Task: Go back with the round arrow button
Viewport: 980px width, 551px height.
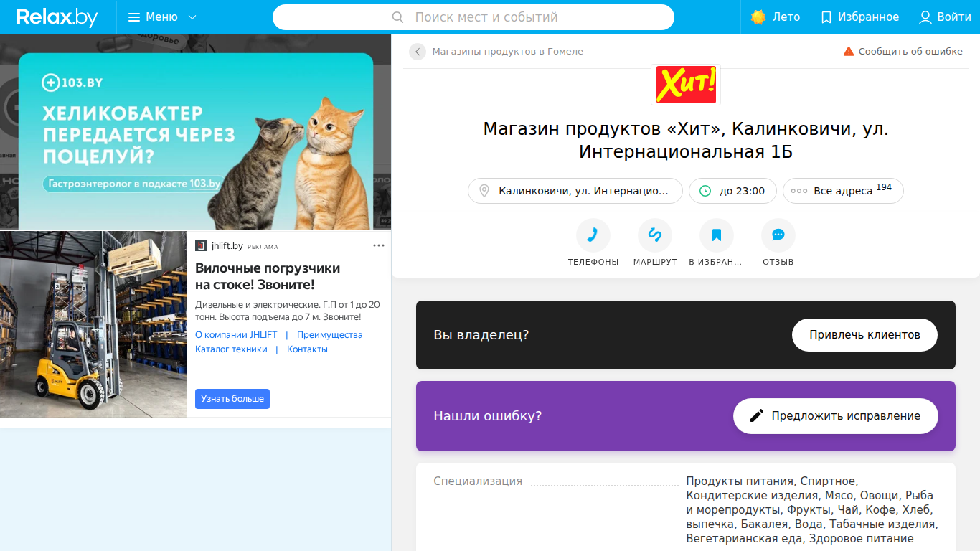Action: click(418, 52)
